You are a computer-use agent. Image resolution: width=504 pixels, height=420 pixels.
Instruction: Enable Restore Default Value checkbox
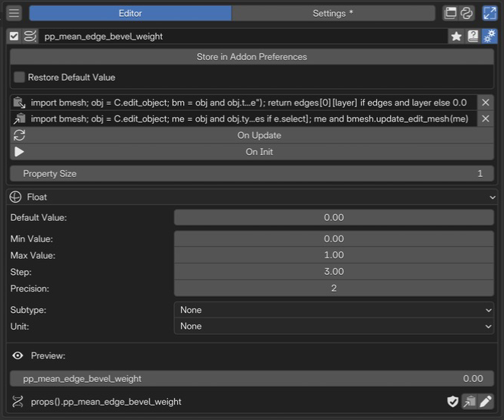[19, 77]
